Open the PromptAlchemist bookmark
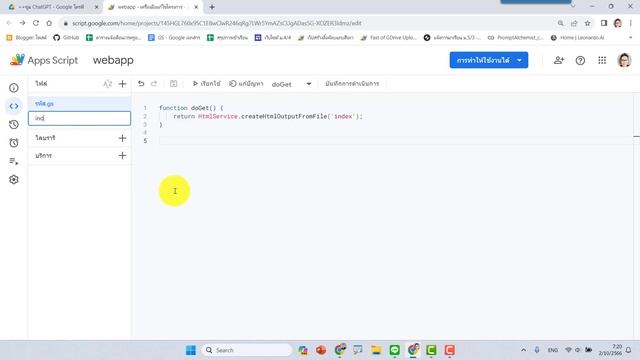Image resolution: width=640 pixels, height=360 pixels. pos(516,38)
